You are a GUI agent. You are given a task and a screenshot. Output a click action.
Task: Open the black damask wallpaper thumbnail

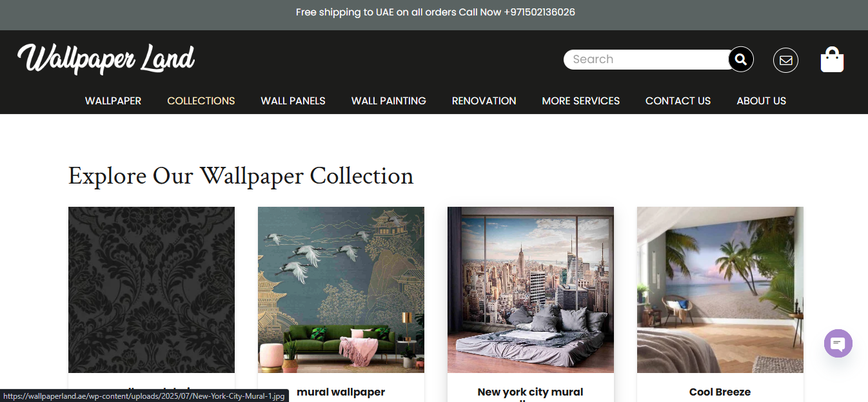point(152,290)
